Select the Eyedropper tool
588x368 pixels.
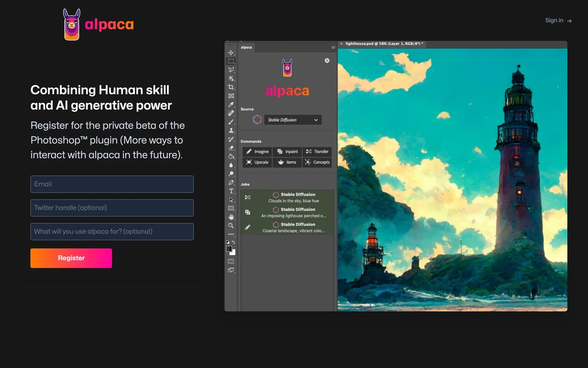(x=231, y=105)
